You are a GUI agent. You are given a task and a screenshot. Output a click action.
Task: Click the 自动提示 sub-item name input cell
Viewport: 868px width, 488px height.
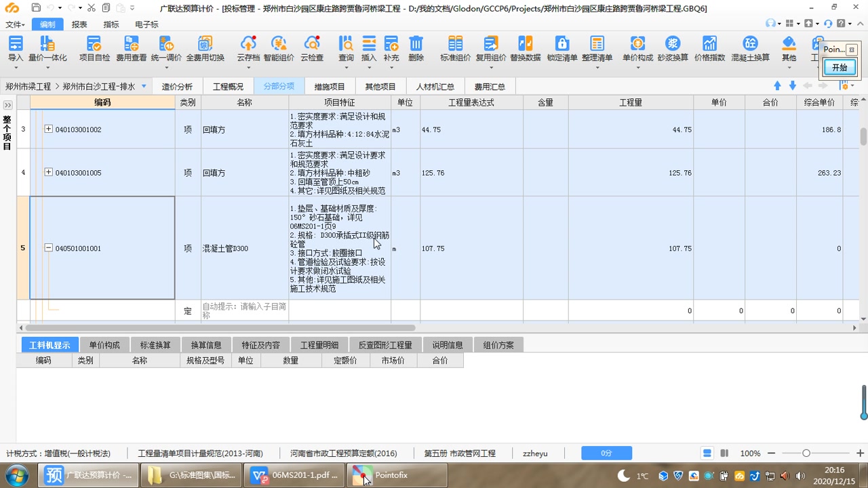(x=245, y=310)
